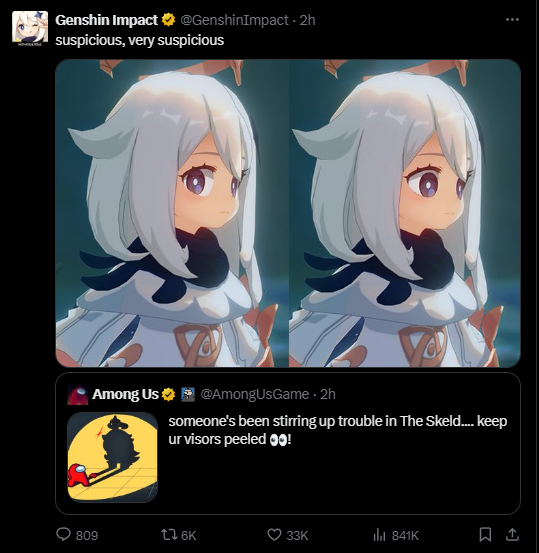View analytics bar chart icon
This screenshot has width=539, height=553.
tap(379, 535)
